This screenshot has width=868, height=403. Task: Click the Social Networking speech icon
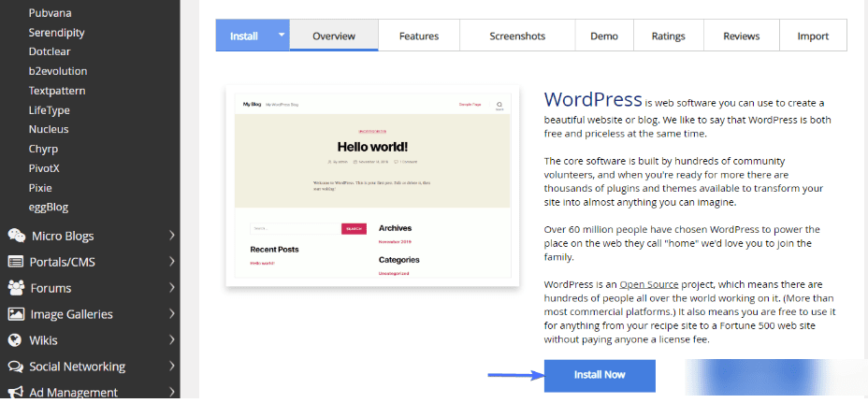[x=16, y=367]
